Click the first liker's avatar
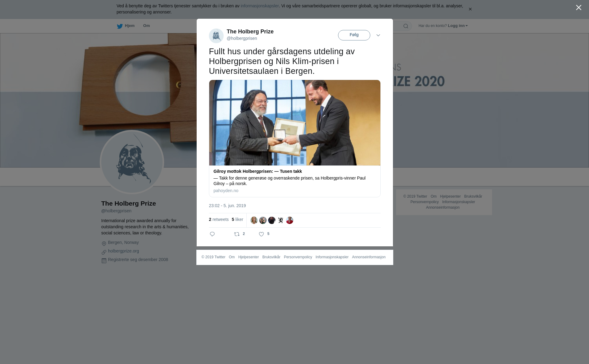589x364 pixels. click(254, 220)
